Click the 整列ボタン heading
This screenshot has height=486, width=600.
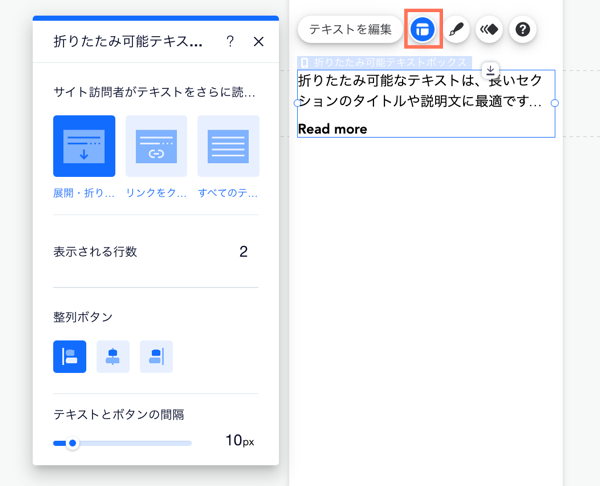click(x=83, y=317)
